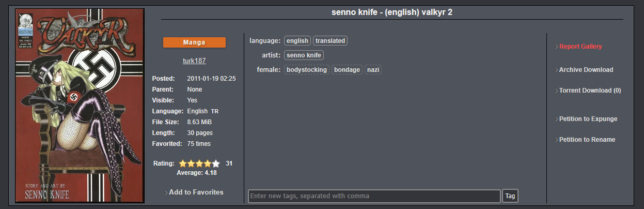Click Petition to Rename

587,140
